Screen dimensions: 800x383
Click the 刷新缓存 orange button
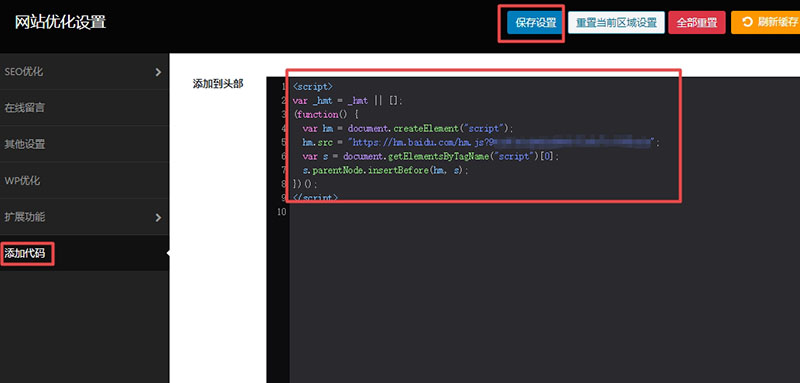pos(765,22)
